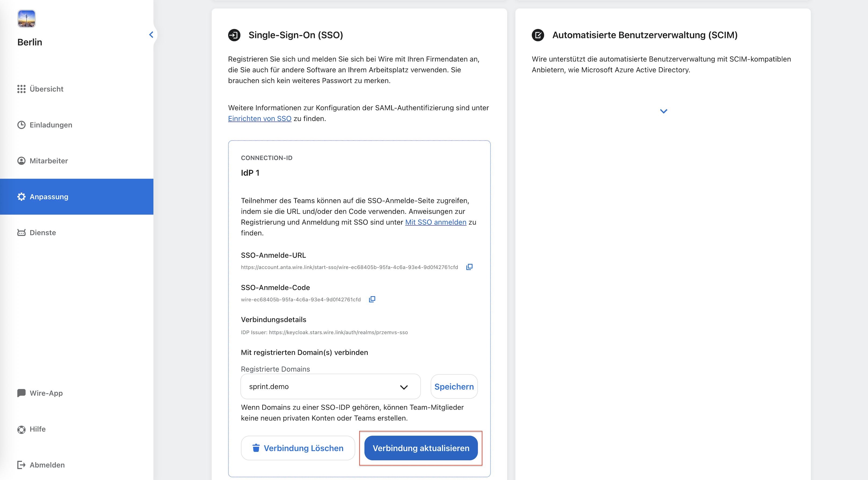The image size is (868, 480).
Task: Copy the SSO-Anmelde-URL with copy icon
Action: (x=469, y=267)
